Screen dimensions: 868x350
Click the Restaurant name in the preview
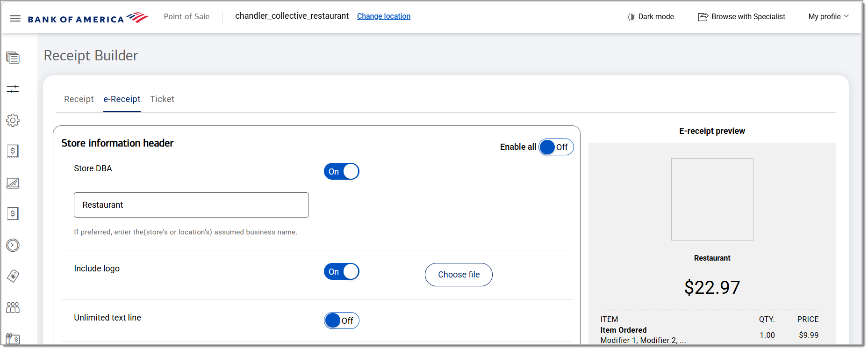pos(712,258)
